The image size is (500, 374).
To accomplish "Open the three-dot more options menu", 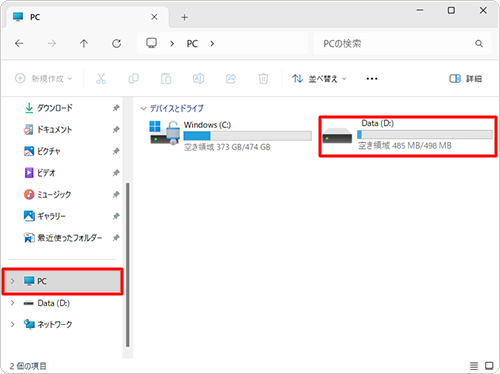I will [x=372, y=79].
